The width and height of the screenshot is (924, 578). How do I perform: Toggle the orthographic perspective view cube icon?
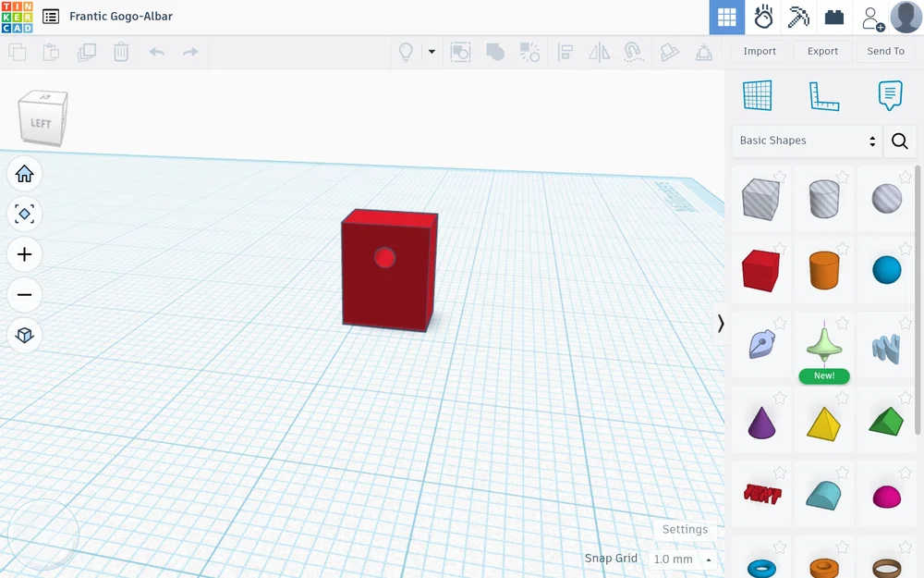coord(25,335)
